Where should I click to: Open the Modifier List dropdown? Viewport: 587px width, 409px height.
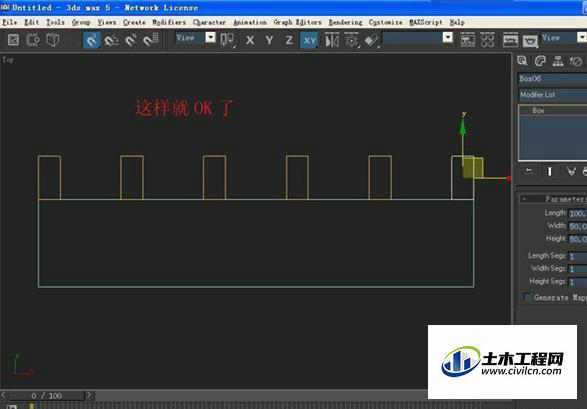pos(552,95)
